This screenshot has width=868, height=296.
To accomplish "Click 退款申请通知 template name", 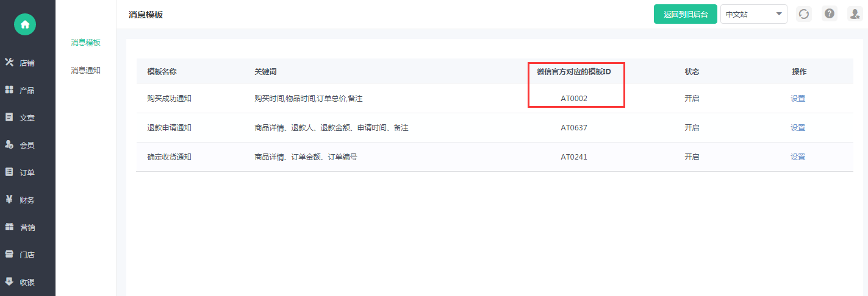I will (169, 127).
